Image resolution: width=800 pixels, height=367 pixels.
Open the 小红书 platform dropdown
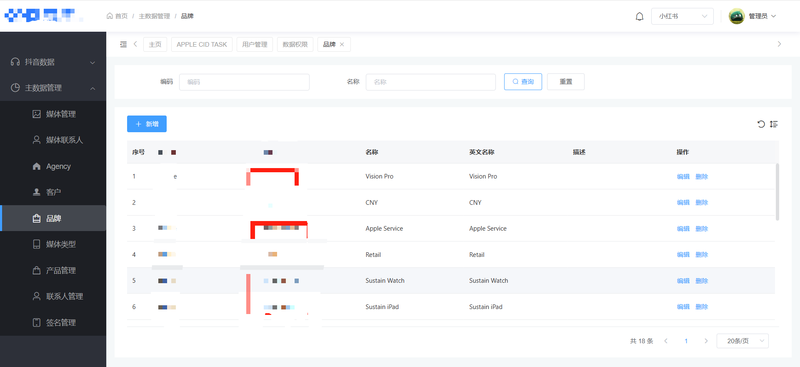(682, 16)
